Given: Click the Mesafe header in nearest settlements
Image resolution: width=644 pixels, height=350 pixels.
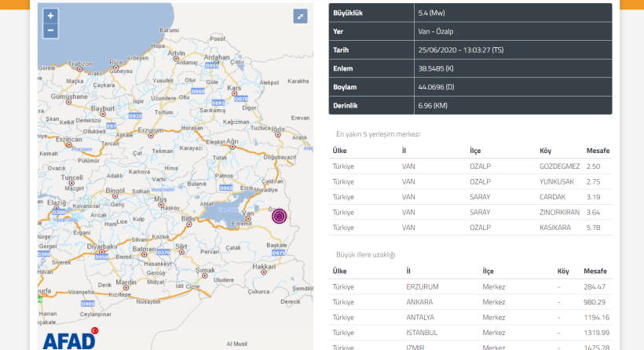Looking at the screenshot, I should pos(597,151).
